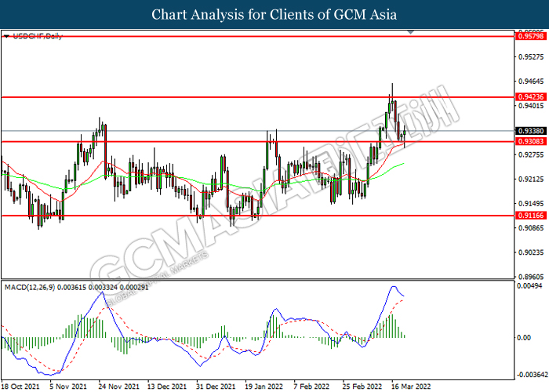The width and height of the screenshot is (549, 392).
Task: Select the 0.95798 resistance price label
Action: (531, 36)
